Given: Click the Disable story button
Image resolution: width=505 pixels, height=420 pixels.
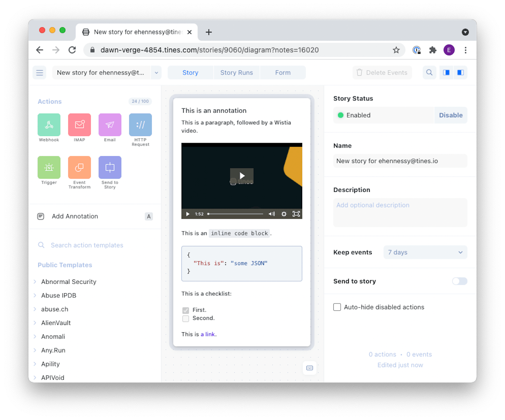Looking at the screenshot, I should (451, 115).
